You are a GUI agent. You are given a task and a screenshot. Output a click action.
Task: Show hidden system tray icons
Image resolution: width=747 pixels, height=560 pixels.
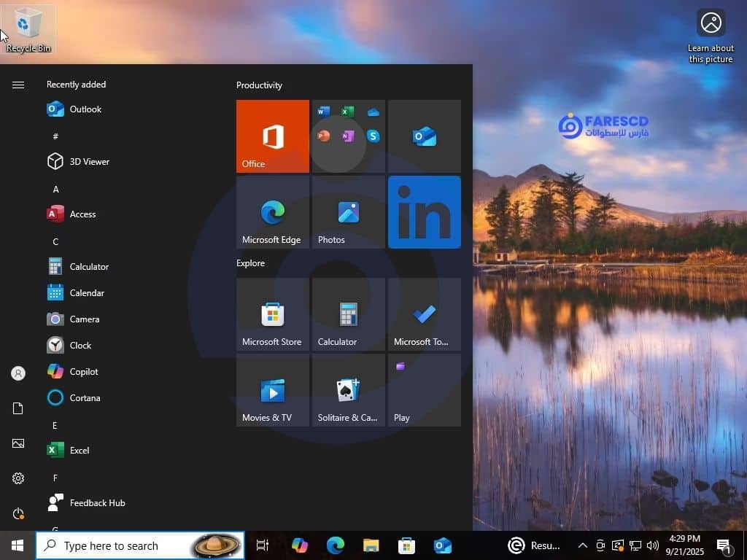pos(582,545)
